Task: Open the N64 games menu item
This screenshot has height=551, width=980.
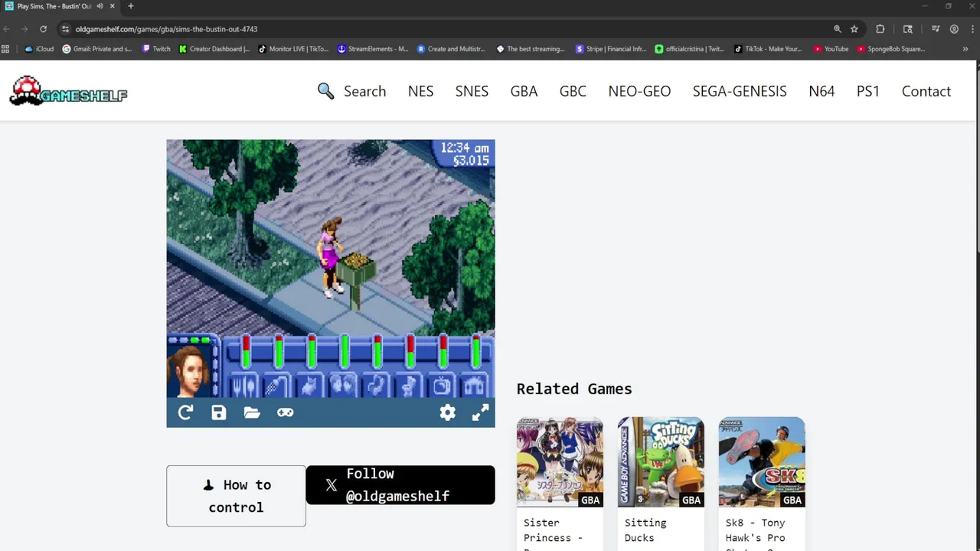Action: (x=822, y=91)
